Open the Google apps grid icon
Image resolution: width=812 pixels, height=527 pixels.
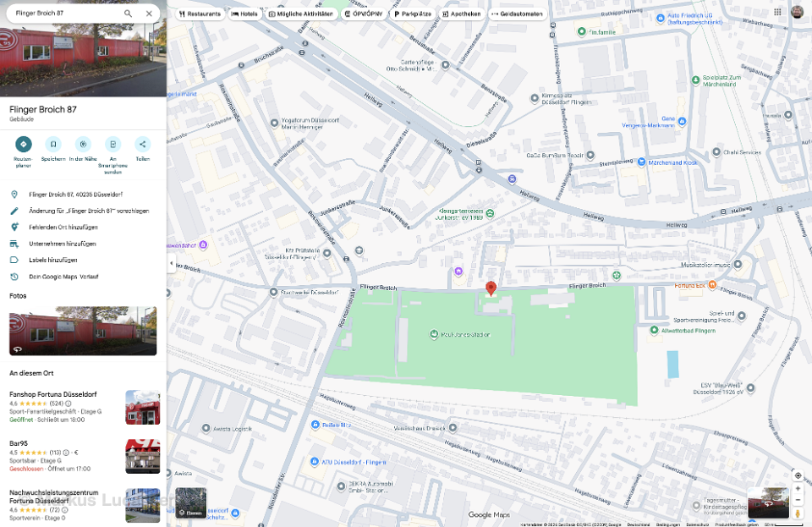(x=777, y=13)
